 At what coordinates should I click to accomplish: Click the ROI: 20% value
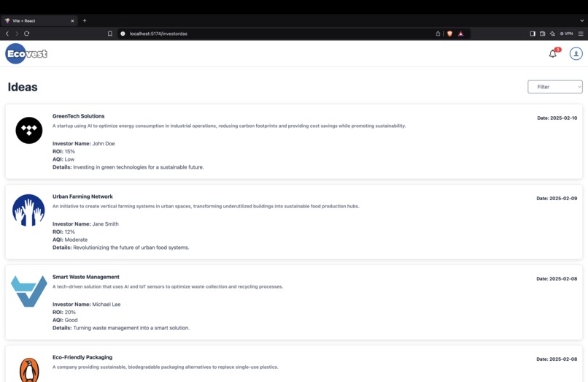64,312
